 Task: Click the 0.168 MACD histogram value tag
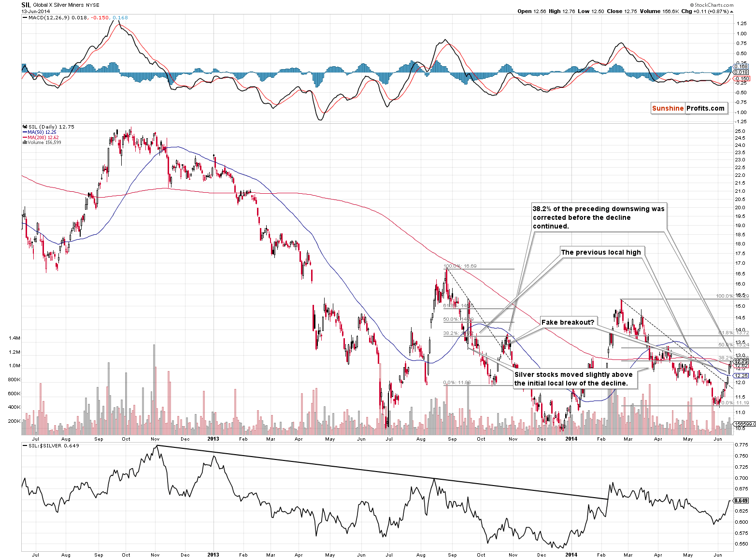[741, 67]
